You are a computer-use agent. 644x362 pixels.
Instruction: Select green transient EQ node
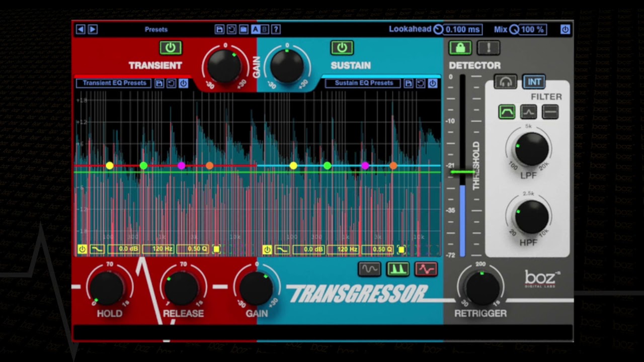143,165
